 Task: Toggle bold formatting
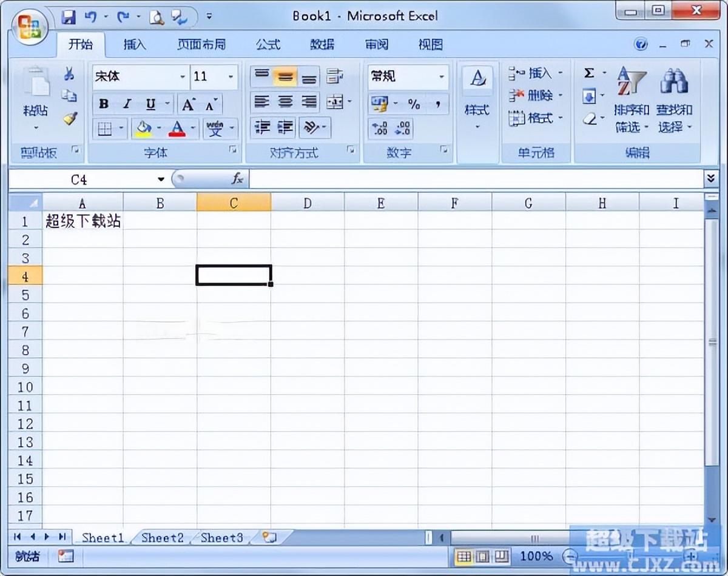[103, 103]
